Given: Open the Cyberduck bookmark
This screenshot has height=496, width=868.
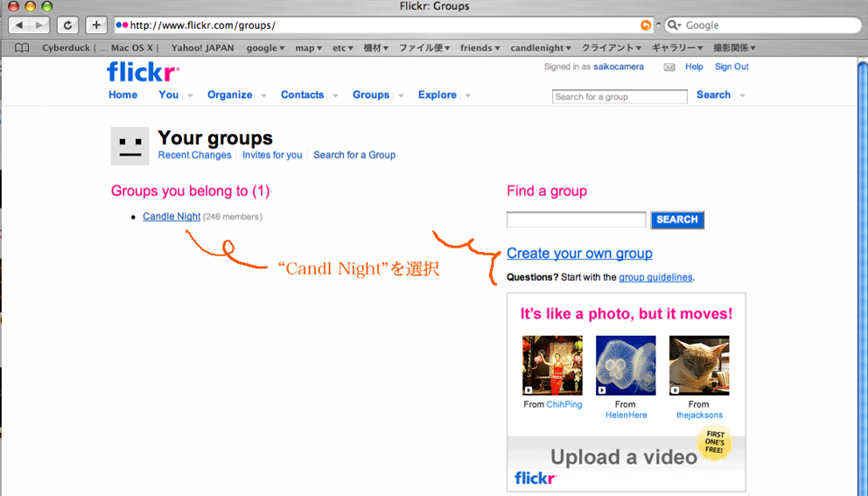Looking at the screenshot, I should [66, 48].
